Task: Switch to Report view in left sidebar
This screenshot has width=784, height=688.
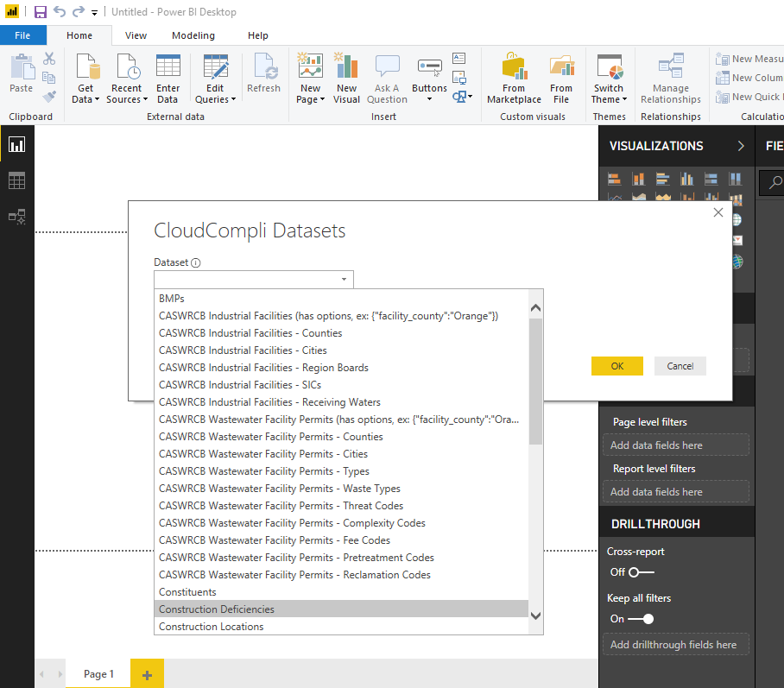Action: point(16,144)
